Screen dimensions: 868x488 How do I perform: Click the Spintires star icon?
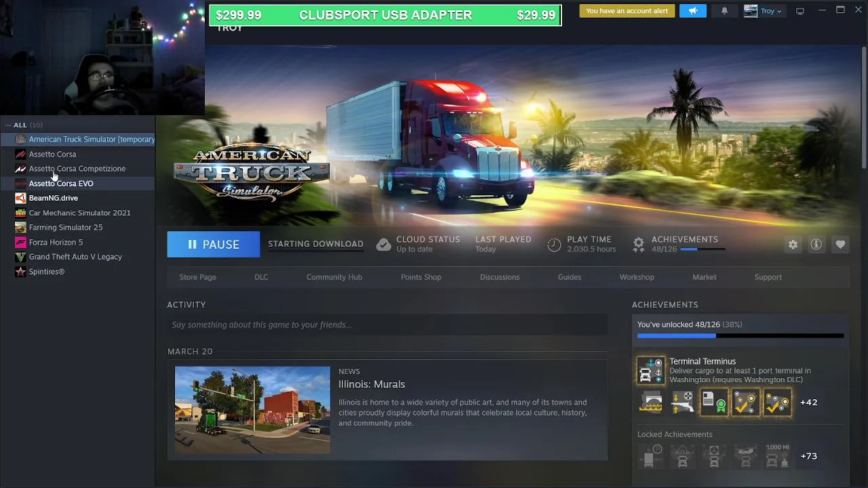point(20,271)
